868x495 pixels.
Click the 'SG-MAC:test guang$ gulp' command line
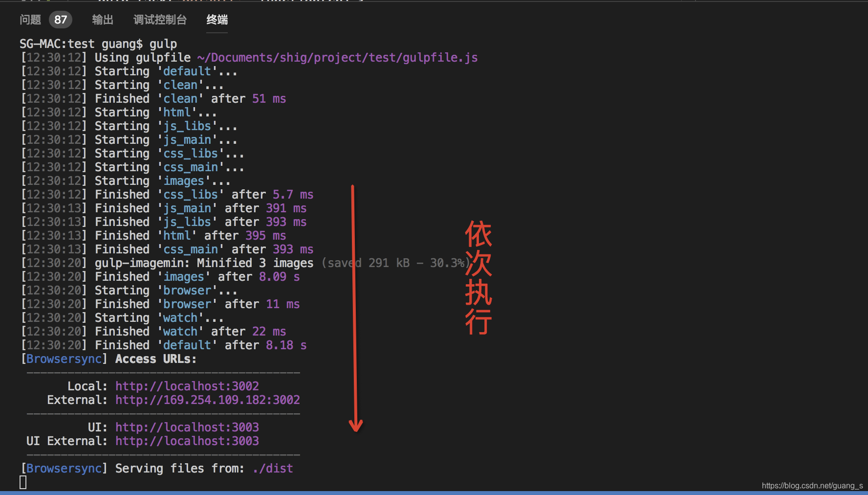click(x=98, y=44)
